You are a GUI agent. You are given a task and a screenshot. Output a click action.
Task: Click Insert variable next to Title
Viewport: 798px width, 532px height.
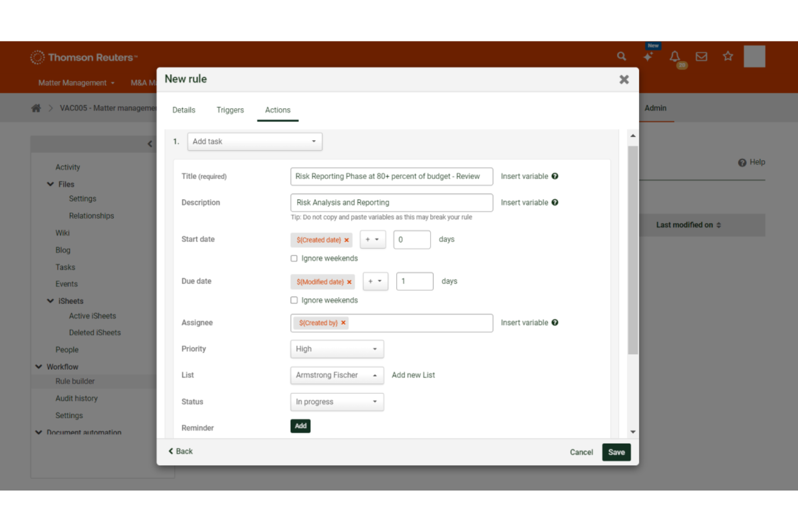524,176
